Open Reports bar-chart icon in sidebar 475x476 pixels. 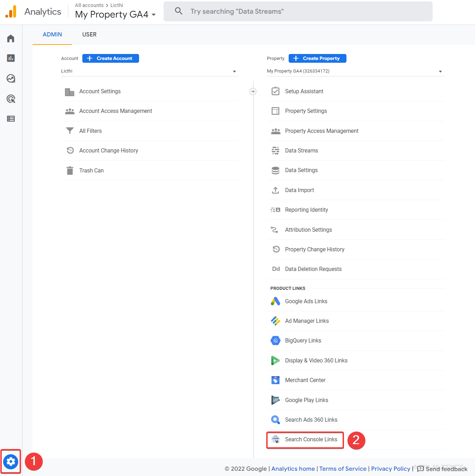[x=11, y=58]
